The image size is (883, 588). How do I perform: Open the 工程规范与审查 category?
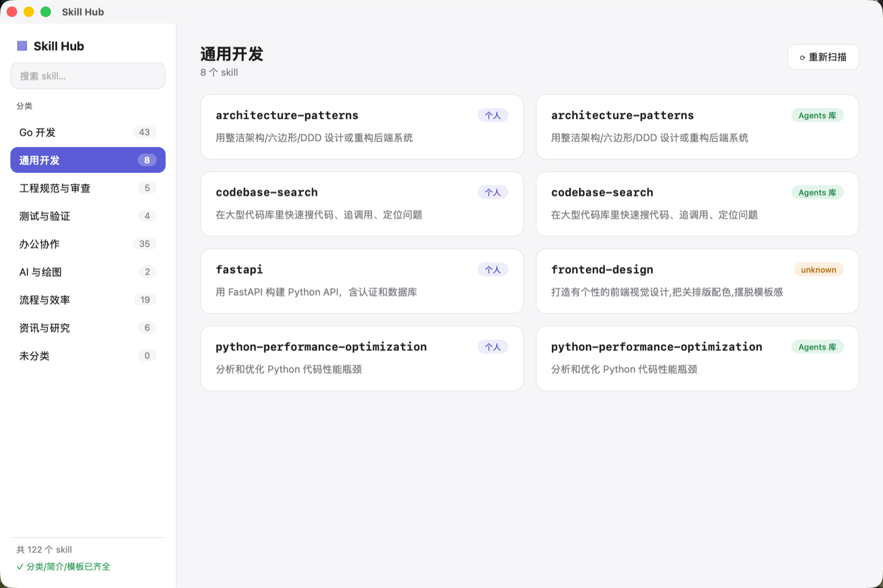[88, 188]
